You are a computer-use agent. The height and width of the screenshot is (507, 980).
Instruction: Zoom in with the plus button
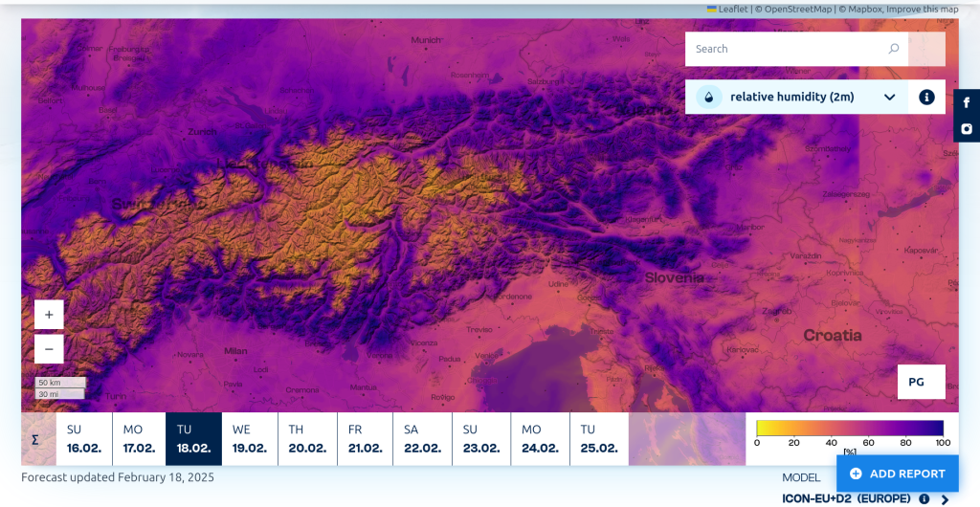tap(49, 315)
